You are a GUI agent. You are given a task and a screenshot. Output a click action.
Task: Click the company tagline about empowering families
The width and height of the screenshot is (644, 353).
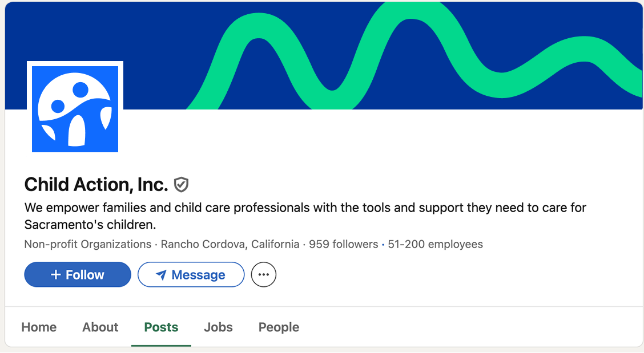(x=305, y=216)
